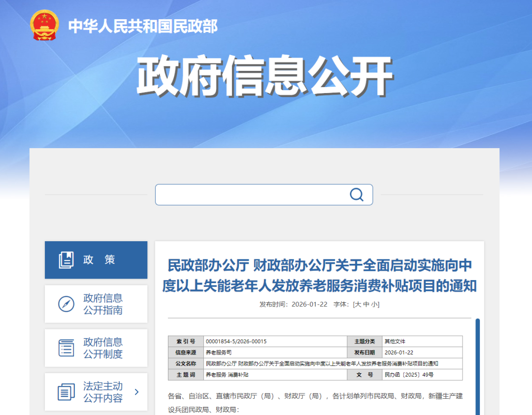Expand the 法定主动公开内容 chevron arrow
The height and width of the screenshot is (415, 532).
click(x=136, y=392)
